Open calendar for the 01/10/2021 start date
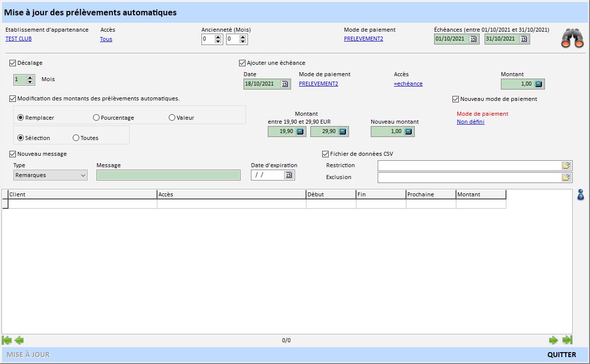 click(x=473, y=39)
